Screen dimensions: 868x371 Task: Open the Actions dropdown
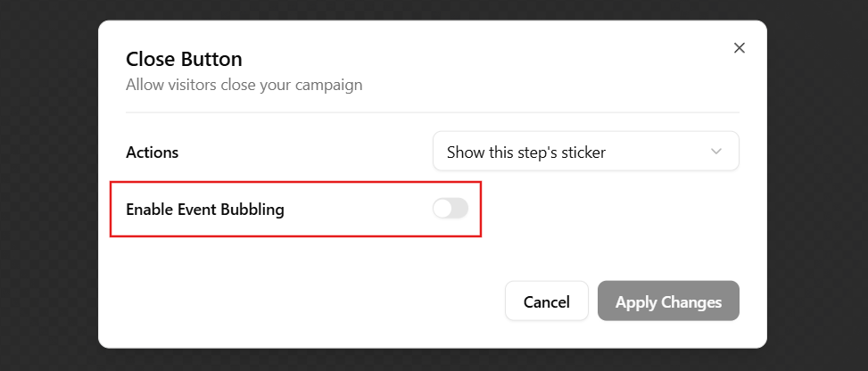pos(585,153)
